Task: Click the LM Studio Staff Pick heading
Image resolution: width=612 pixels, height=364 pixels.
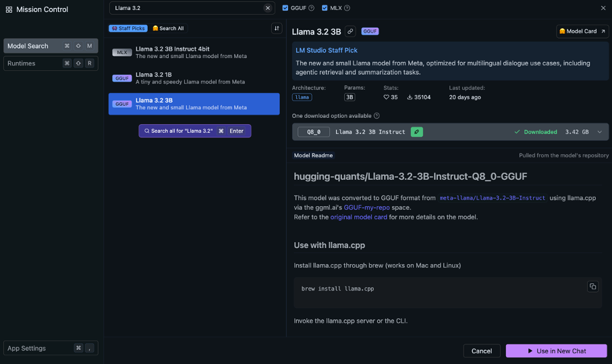Action: (x=327, y=51)
